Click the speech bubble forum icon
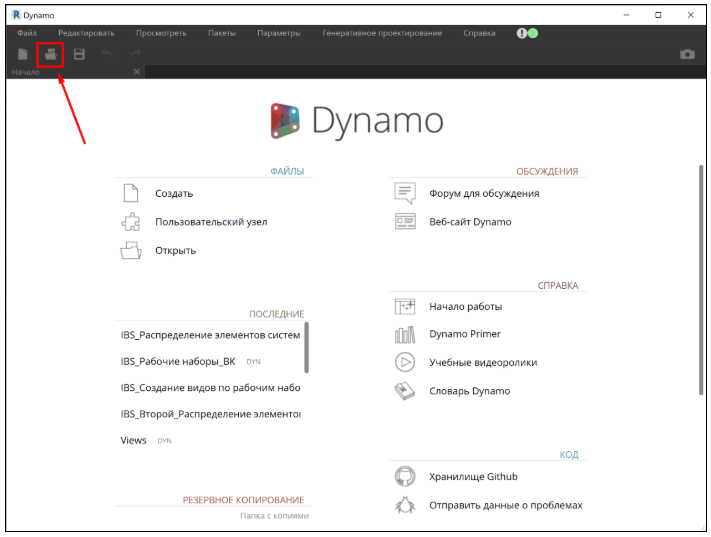Image resolution: width=711 pixels, height=537 pixels. [x=405, y=193]
